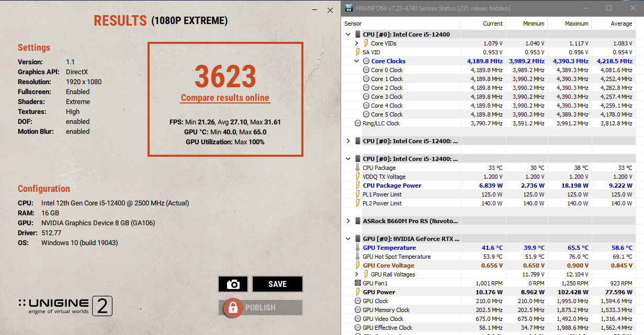
Task: Click the chip icon beside GPU NVIDIA GeForce
Action: click(x=357, y=239)
